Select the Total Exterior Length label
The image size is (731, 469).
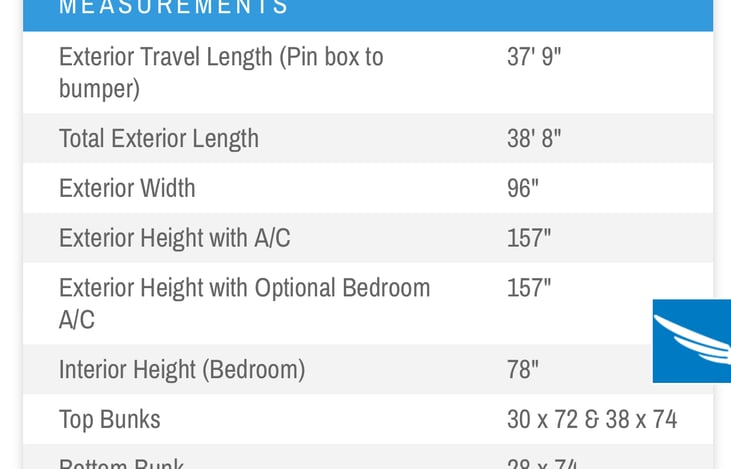[x=159, y=138]
